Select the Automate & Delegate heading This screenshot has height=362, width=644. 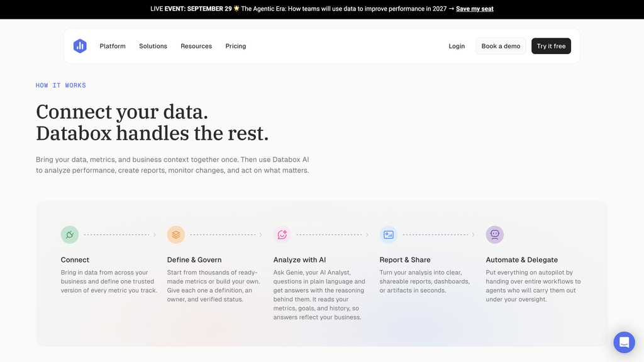coord(521,260)
